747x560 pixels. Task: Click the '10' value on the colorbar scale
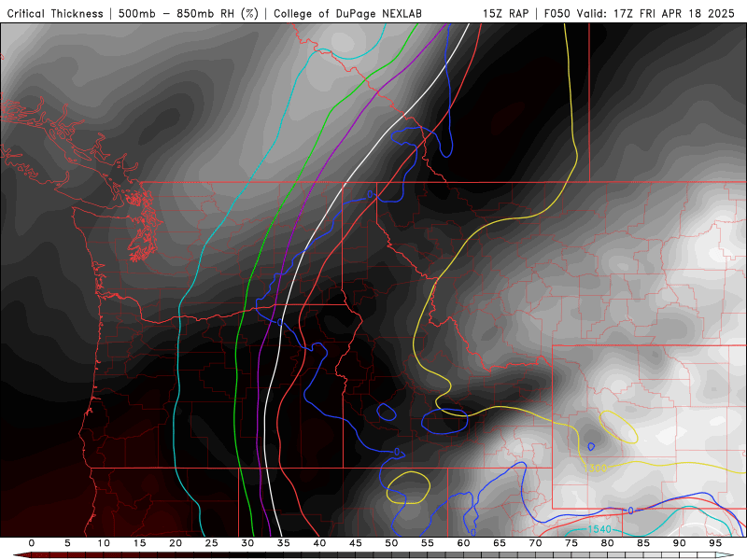(104, 543)
